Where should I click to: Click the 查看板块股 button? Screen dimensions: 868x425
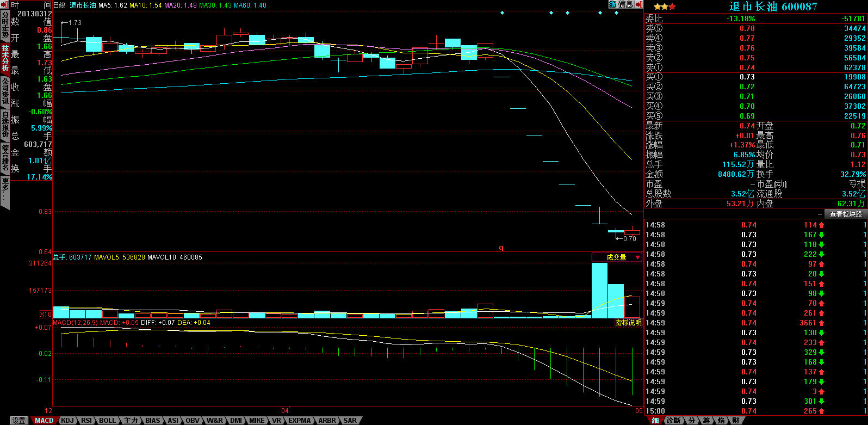845,214
